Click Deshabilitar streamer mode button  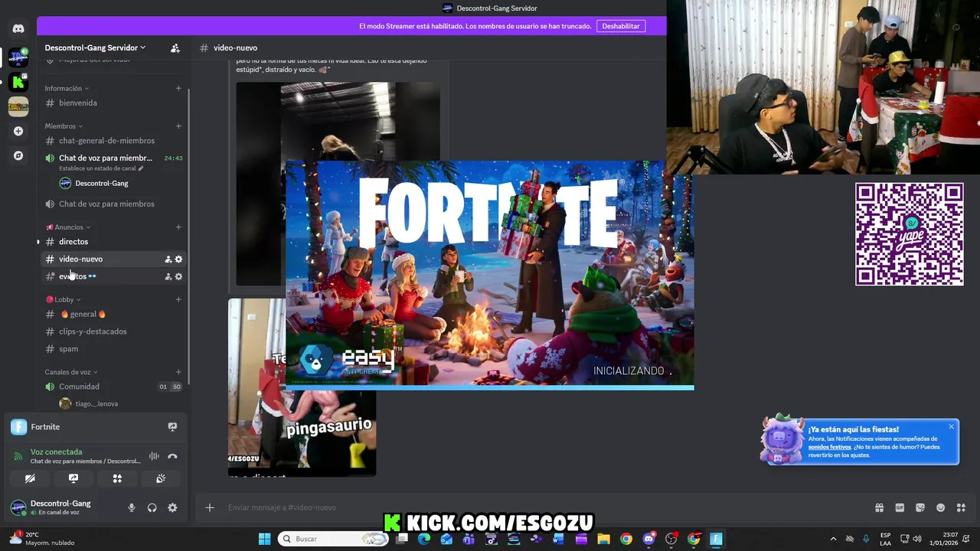pyautogui.click(x=621, y=26)
